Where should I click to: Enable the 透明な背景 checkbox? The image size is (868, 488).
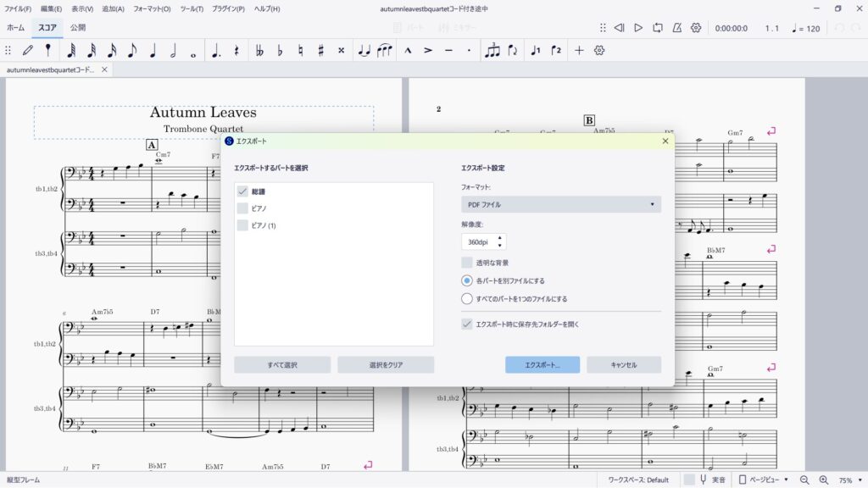point(467,263)
